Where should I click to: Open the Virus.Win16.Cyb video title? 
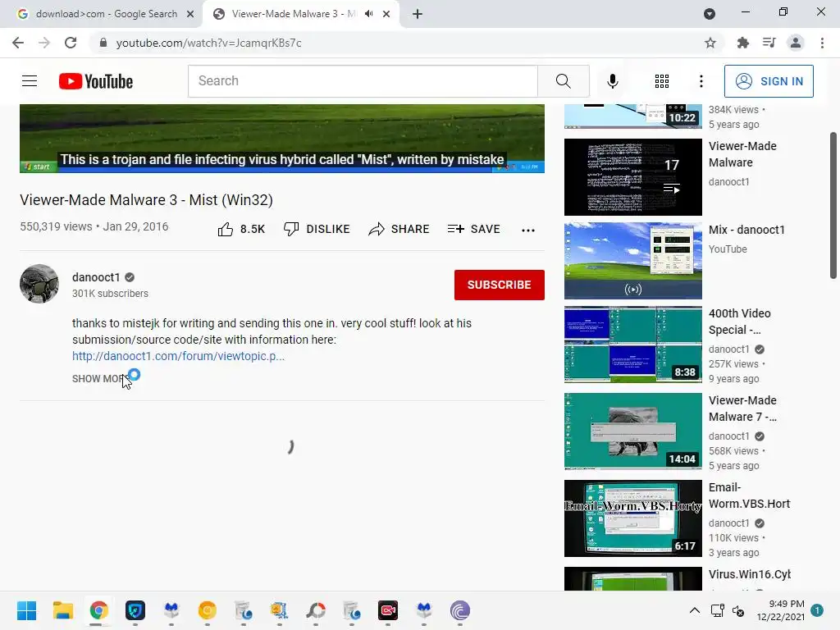click(x=749, y=574)
